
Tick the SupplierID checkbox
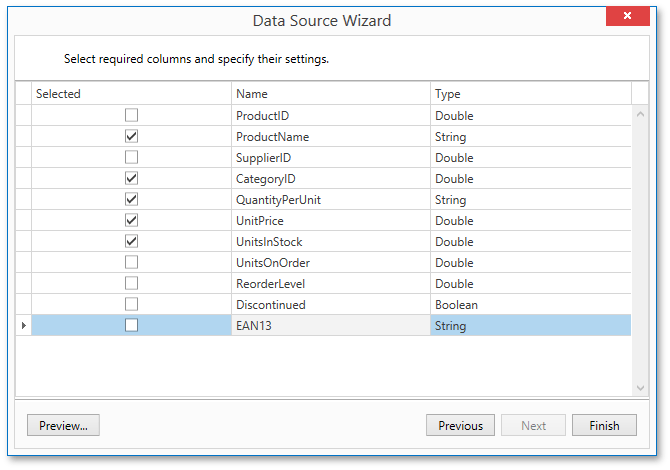[x=131, y=157]
